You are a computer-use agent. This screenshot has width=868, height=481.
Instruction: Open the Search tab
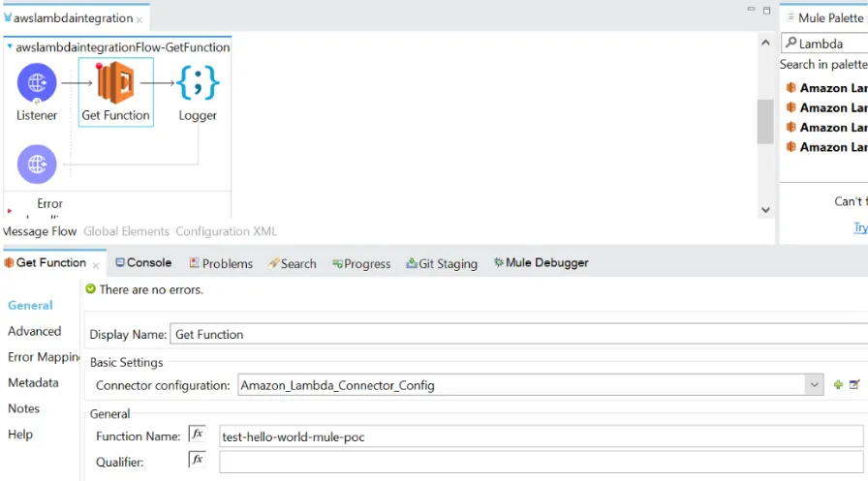293,263
